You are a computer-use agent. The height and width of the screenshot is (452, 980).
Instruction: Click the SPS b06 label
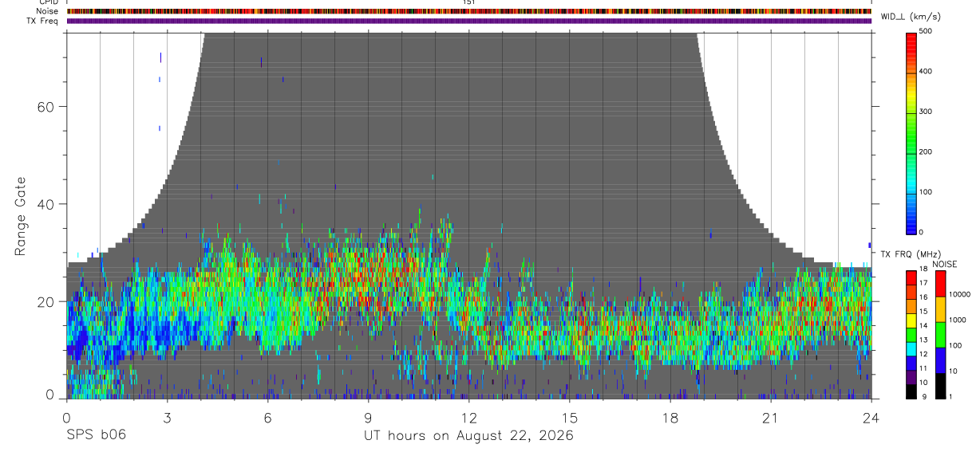click(95, 435)
